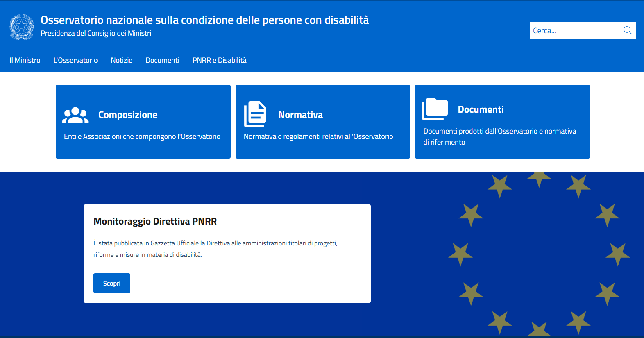Open the L'Osservatorio menu item
The height and width of the screenshot is (338, 644).
point(76,60)
